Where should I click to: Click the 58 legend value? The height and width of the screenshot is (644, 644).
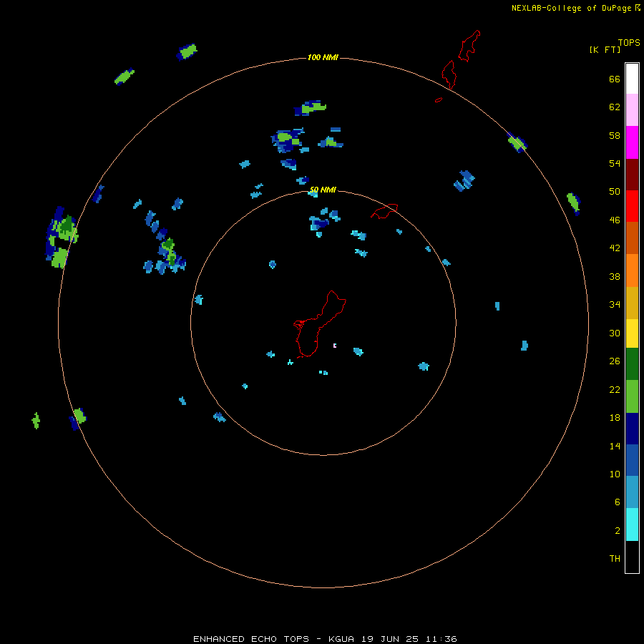point(615,135)
